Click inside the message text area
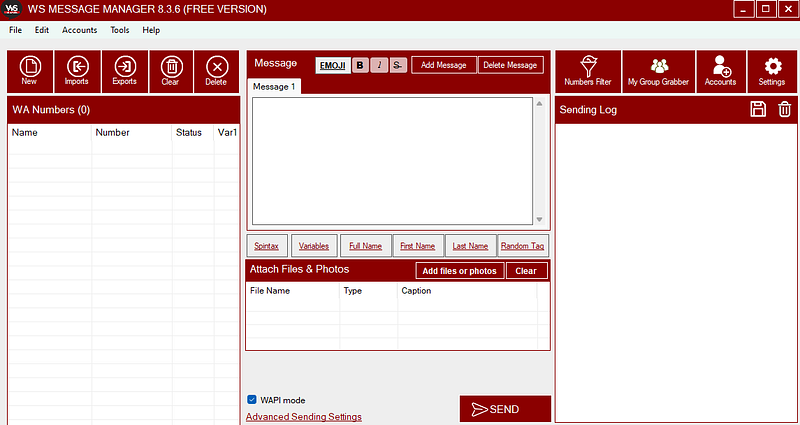The image size is (800, 425). tap(392, 161)
